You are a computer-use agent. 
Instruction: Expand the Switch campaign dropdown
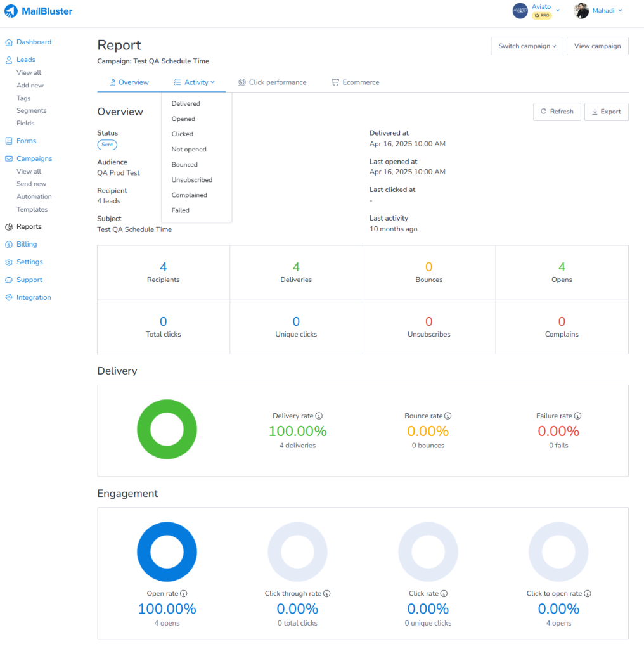(526, 46)
